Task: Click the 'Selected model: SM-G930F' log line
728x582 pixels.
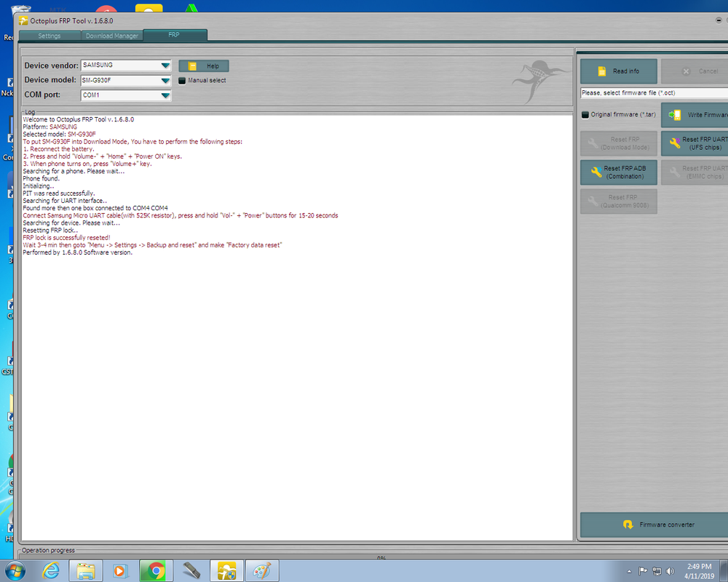Action: (59, 134)
